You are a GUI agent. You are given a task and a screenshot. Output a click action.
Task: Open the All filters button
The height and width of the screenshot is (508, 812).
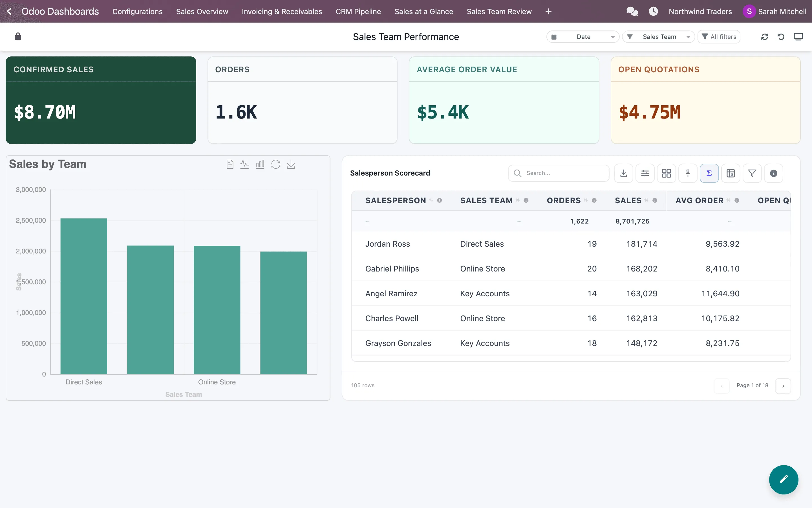coord(719,37)
